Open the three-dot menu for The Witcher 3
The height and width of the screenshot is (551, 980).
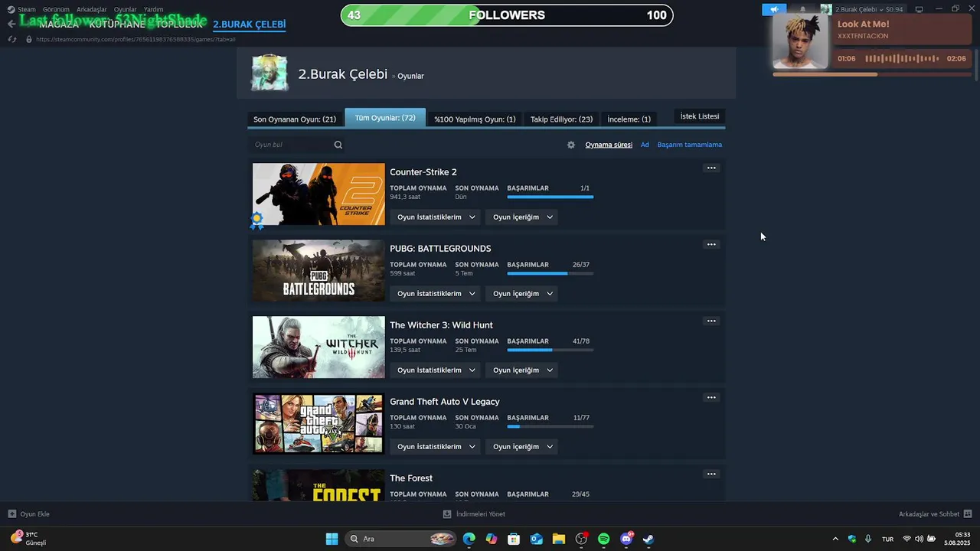coord(711,321)
